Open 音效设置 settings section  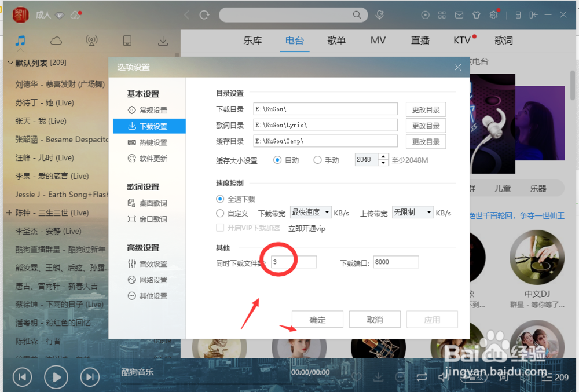coord(148,263)
